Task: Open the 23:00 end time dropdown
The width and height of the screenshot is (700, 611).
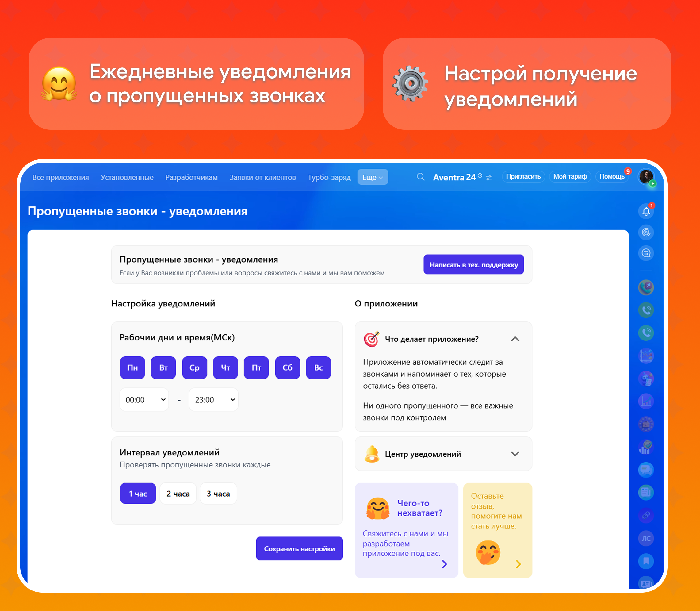Action: [214, 399]
